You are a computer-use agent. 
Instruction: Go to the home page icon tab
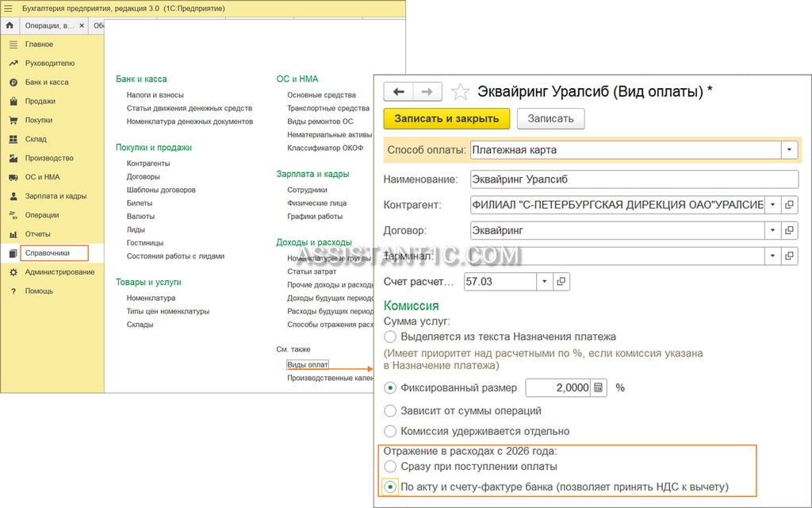tap(10, 25)
